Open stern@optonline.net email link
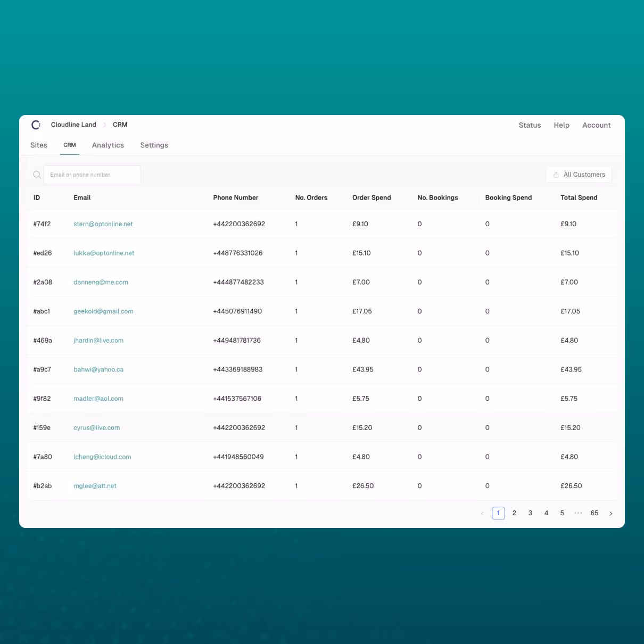The image size is (644, 644). (103, 224)
